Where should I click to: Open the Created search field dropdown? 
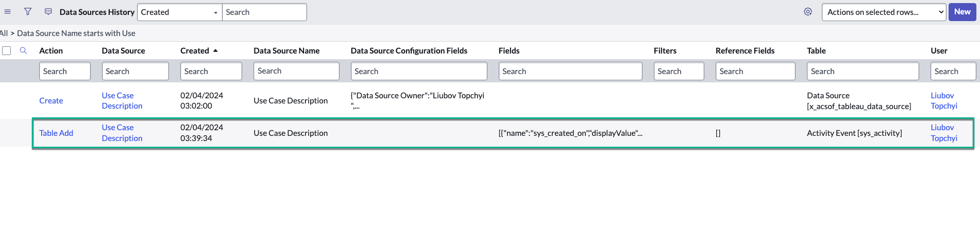coord(179,12)
